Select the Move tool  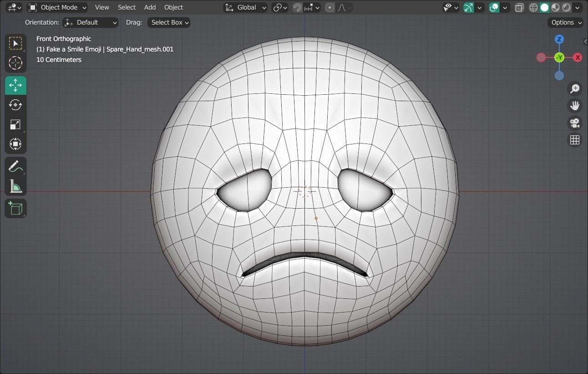(x=15, y=85)
